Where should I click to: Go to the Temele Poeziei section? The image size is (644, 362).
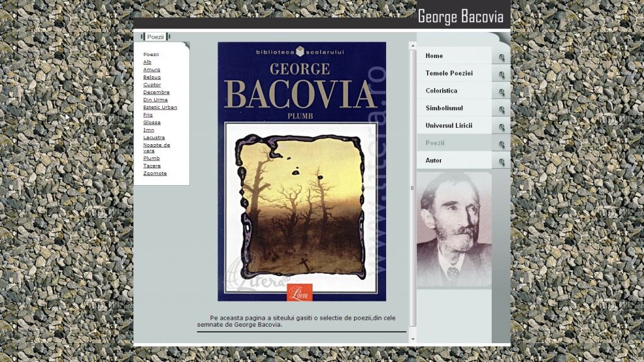(448, 74)
